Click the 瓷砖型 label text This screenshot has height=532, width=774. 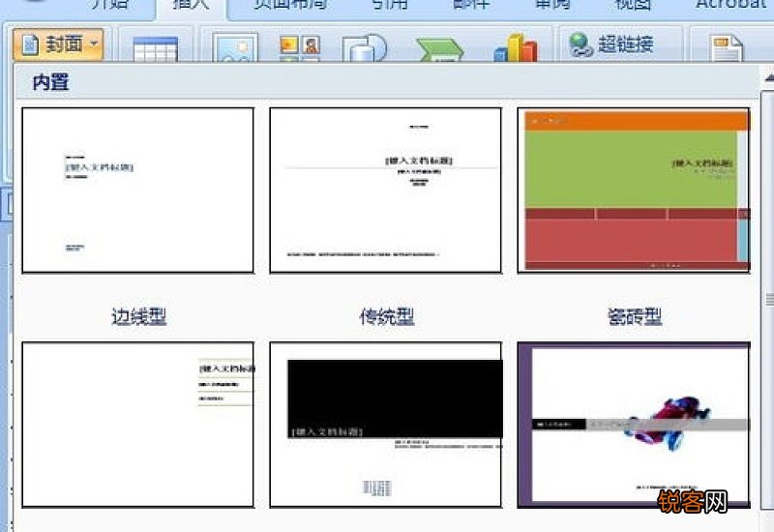[x=635, y=317]
